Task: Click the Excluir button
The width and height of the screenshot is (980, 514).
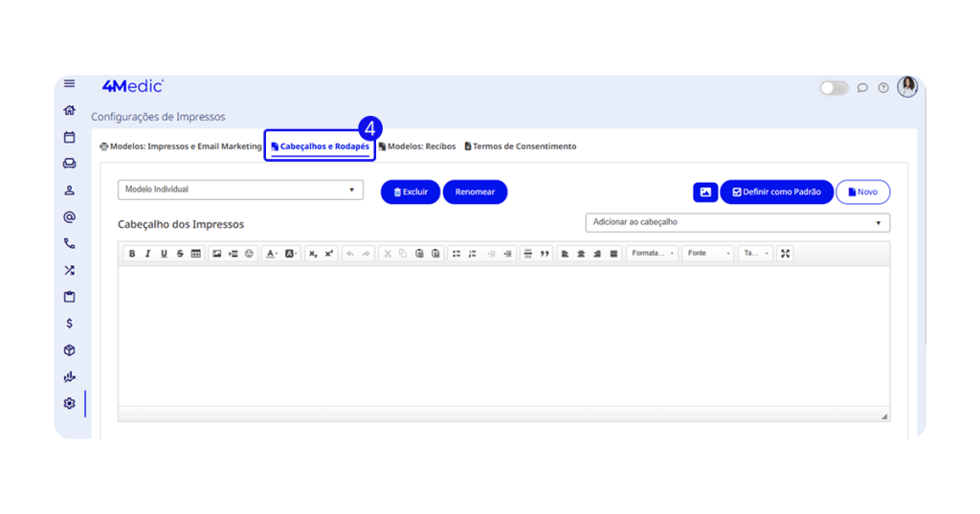Action: tap(411, 192)
